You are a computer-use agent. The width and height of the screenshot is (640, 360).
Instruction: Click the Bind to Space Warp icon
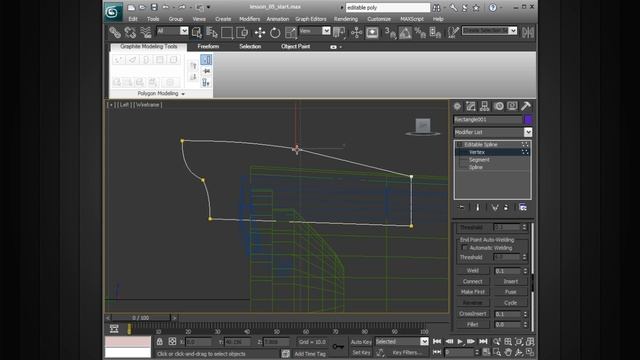tap(146, 32)
